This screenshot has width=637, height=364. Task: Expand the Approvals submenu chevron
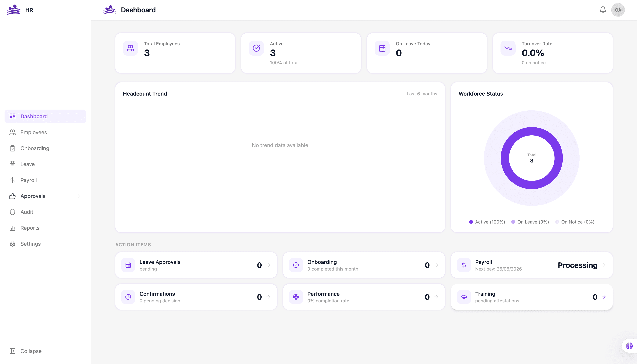pyautogui.click(x=79, y=196)
